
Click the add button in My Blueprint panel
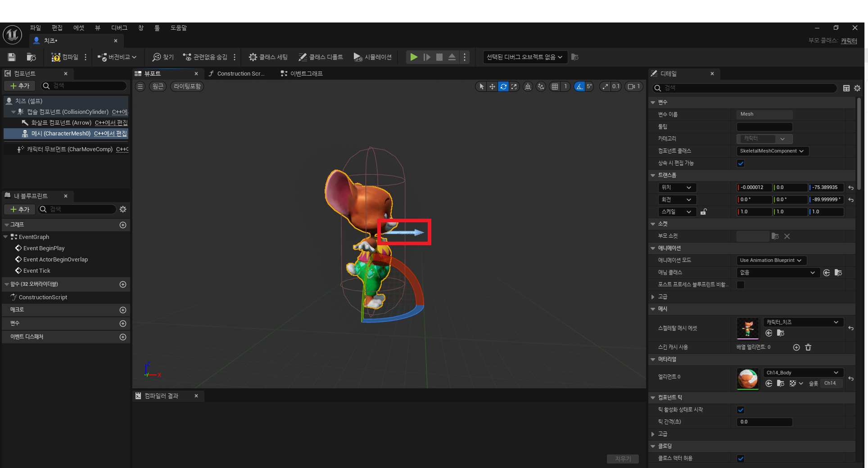tap(20, 210)
